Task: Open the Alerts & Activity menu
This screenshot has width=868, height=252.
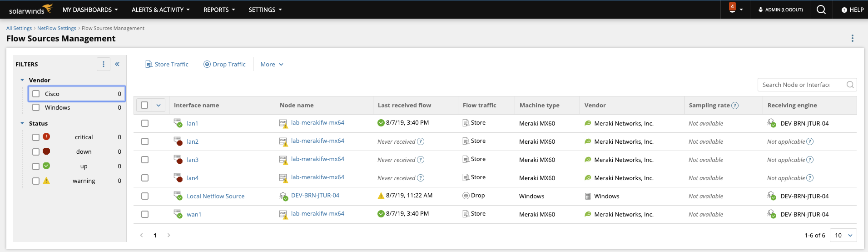Action: tap(160, 10)
